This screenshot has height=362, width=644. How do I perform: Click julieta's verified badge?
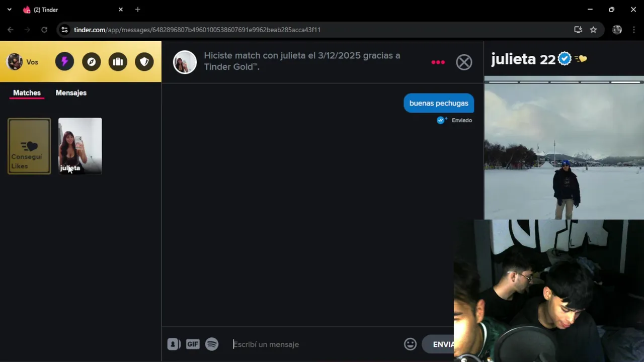565,59
